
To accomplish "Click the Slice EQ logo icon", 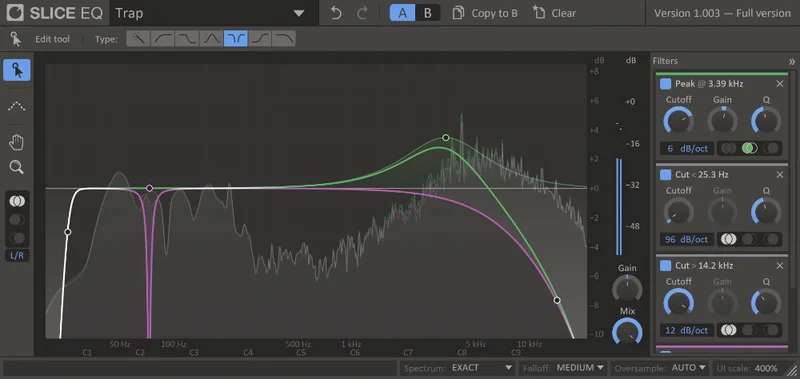I will coord(15,13).
